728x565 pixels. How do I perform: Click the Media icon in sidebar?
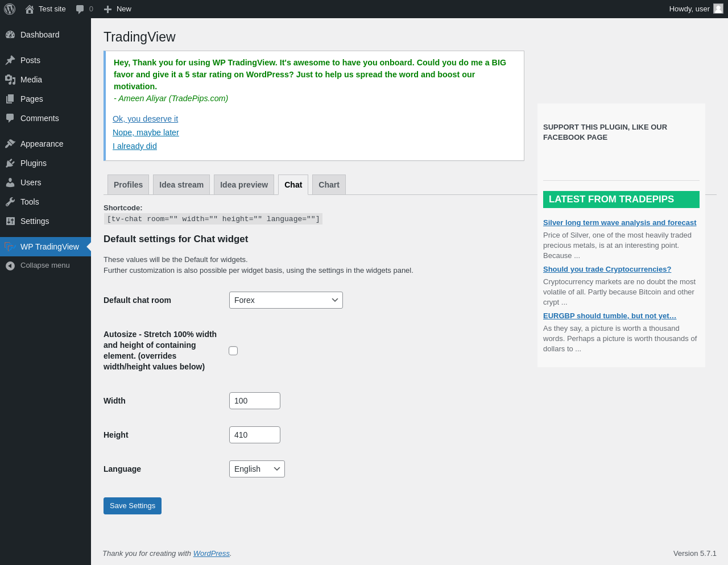pyautogui.click(x=10, y=80)
